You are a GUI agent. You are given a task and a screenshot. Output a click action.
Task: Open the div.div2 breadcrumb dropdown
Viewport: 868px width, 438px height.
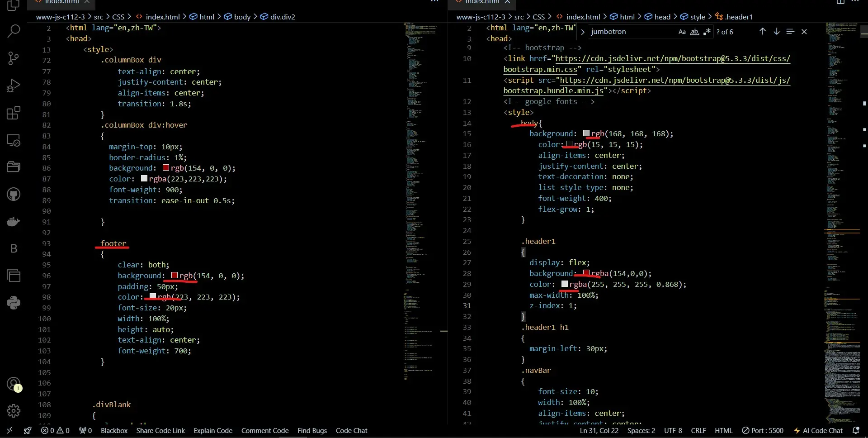[x=282, y=17]
